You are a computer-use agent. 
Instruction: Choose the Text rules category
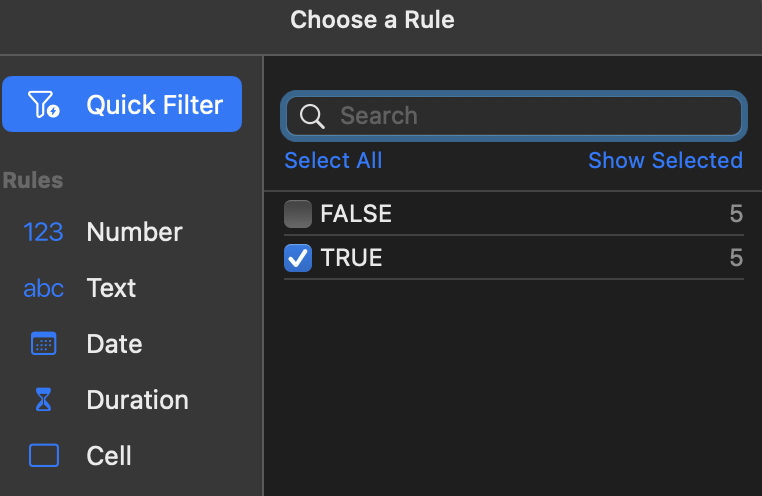(111, 288)
